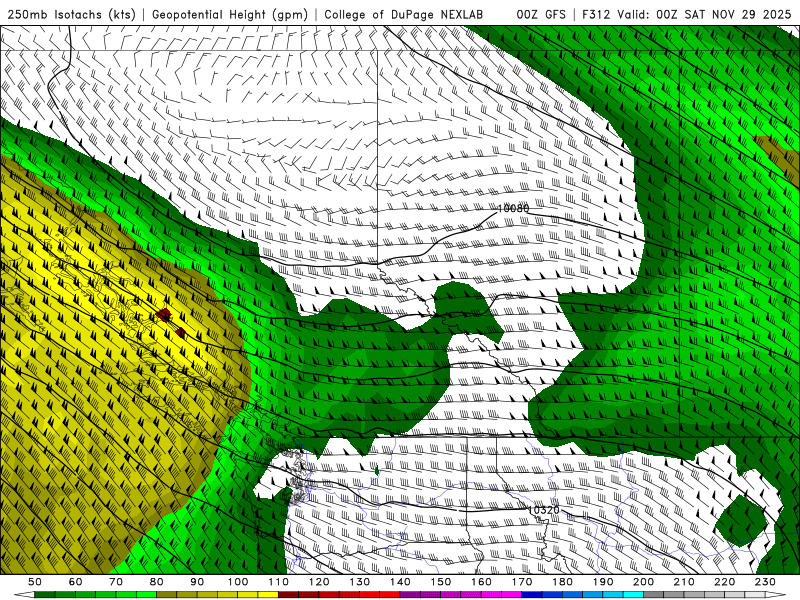
Task: Click the bright red swatch in the color legend
Action: tap(389, 595)
